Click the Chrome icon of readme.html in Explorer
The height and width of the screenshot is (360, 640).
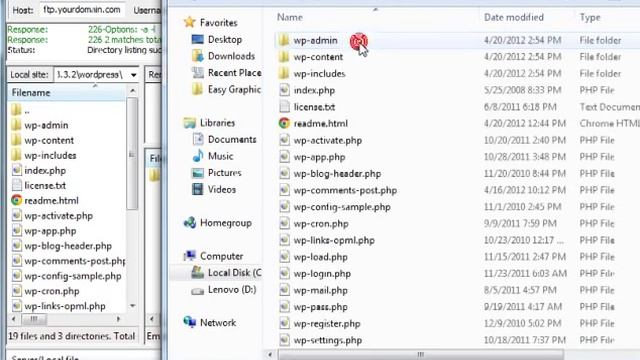pos(284,123)
